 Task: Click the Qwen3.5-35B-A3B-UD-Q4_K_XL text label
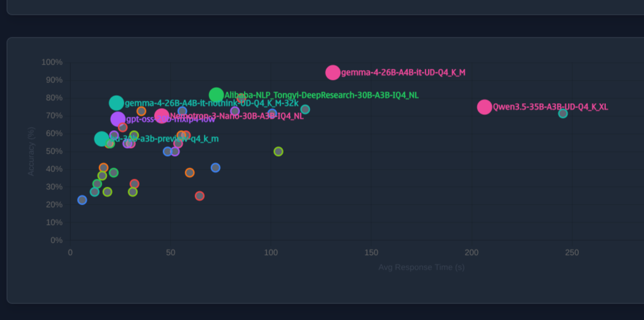coord(550,107)
